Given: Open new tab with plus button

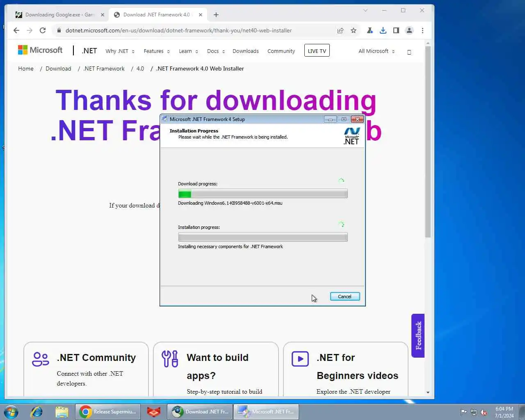Looking at the screenshot, I should pyautogui.click(x=216, y=15).
